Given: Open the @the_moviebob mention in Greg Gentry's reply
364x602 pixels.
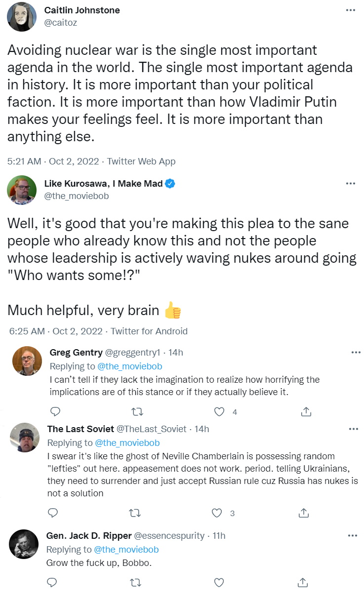Looking at the screenshot, I should click(x=130, y=366).
